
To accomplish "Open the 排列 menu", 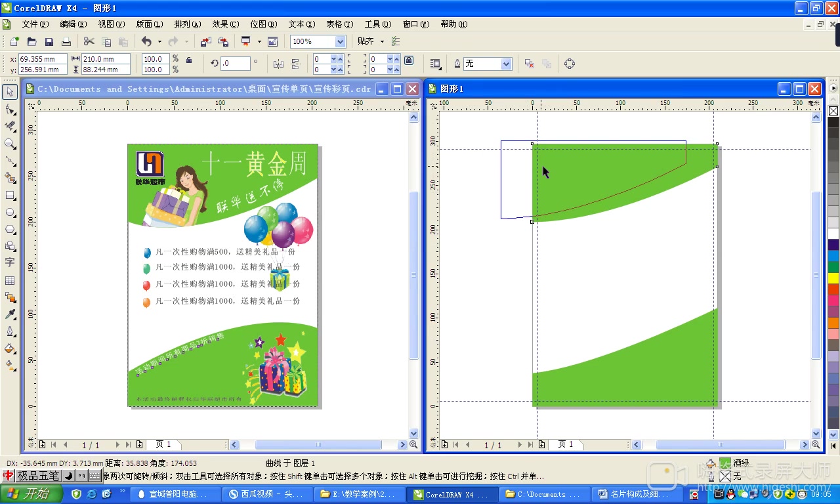I will 187,24.
